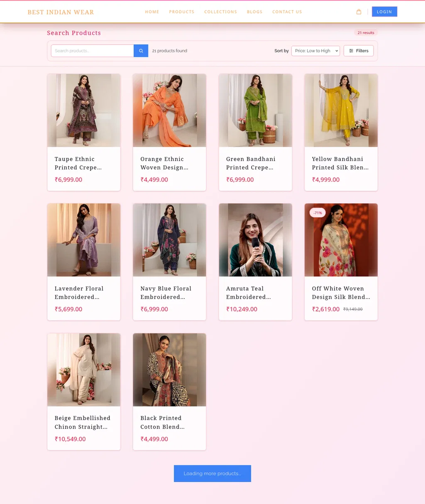Click the Black Printed Cotton Blend title

(x=162, y=422)
